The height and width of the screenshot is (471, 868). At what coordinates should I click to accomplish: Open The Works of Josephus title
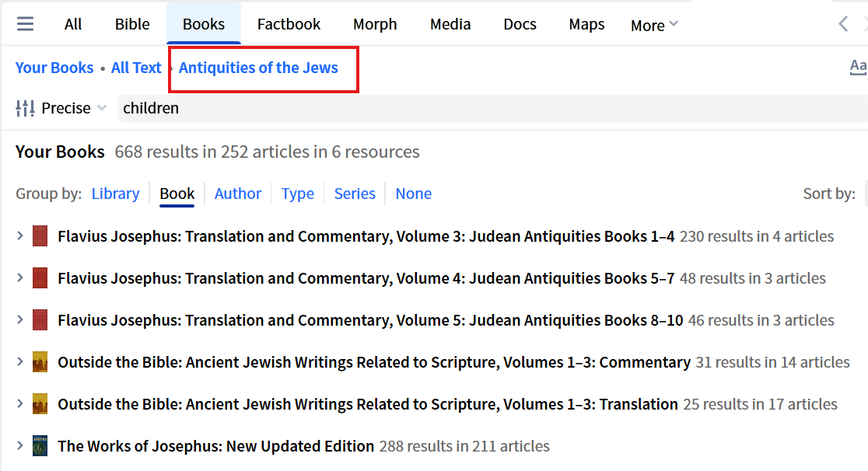pos(216,446)
